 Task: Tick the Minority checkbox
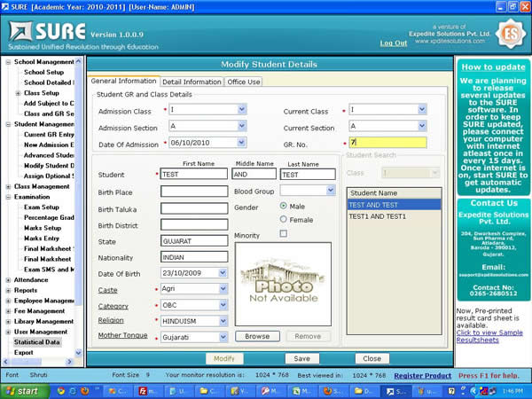coord(284,233)
